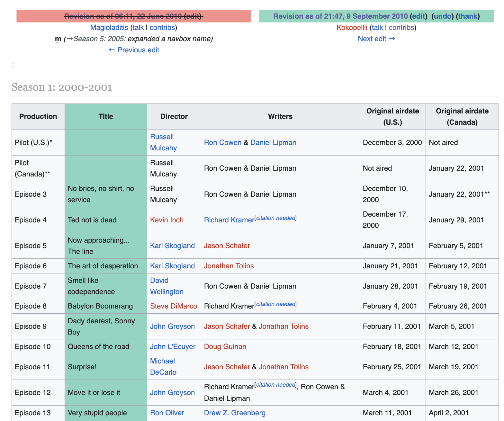Image resolution: width=504 pixels, height=421 pixels.
Task: Open Kokopellli user page
Action: tap(352, 28)
